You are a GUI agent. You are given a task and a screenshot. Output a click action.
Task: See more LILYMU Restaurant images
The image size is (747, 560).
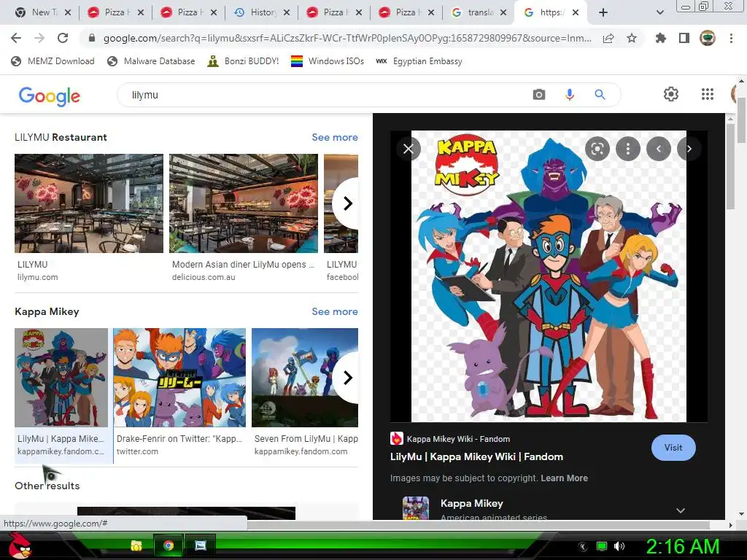335,138
